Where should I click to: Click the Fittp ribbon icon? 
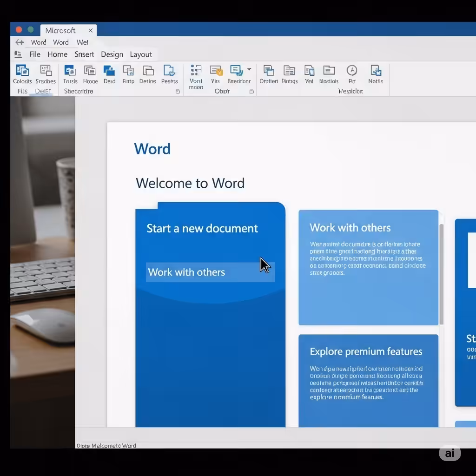click(x=128, y=71)
